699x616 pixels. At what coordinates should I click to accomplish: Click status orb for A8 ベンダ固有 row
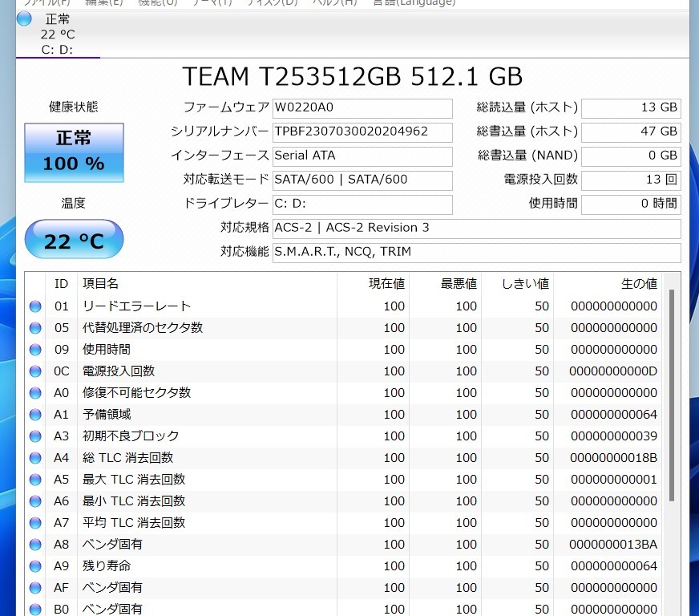35,544
